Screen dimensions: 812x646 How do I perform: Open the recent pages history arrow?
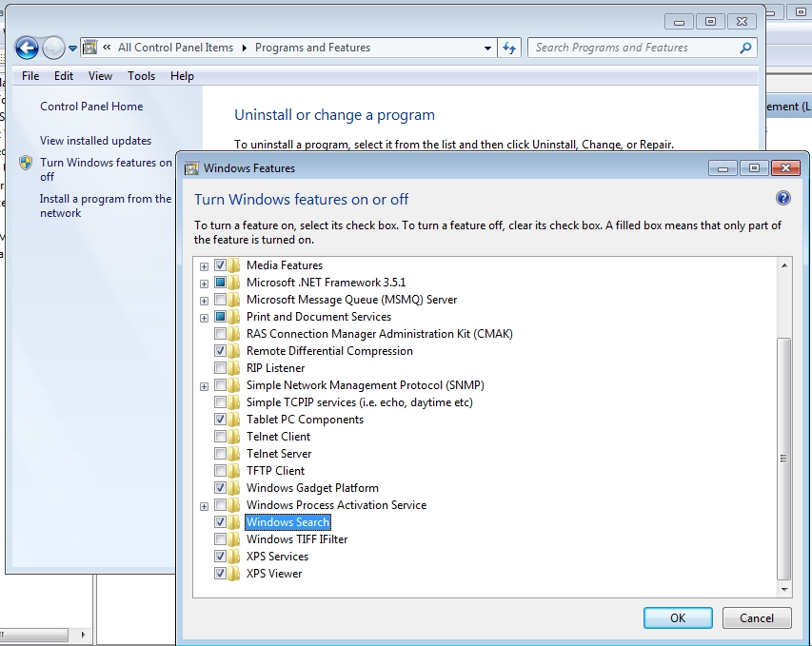pos(72,49)
